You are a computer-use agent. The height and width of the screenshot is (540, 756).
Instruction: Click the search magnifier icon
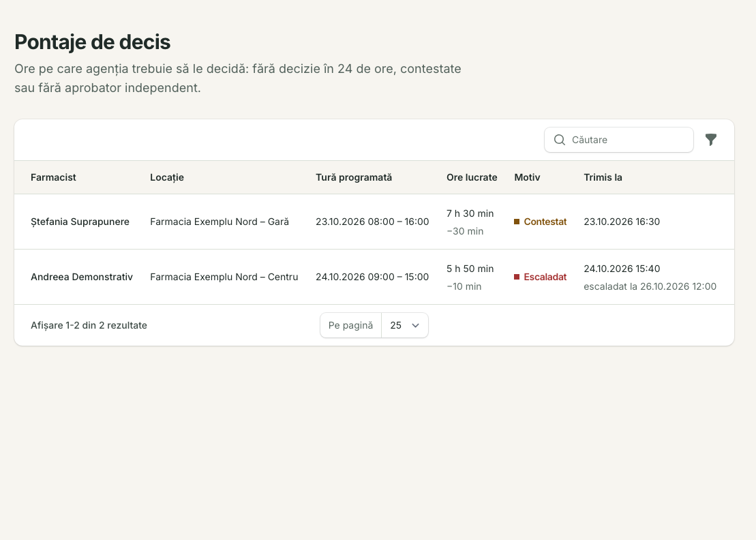559,140
